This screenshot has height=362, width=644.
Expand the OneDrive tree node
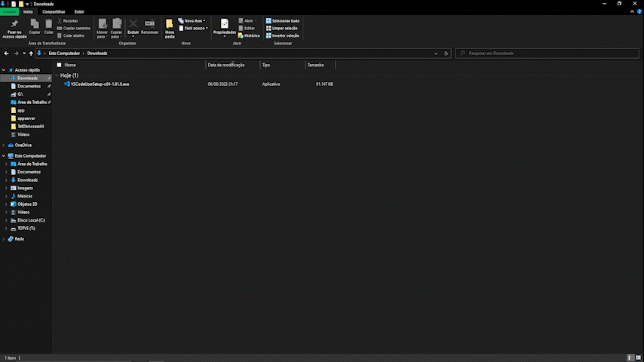click(4, 146)
